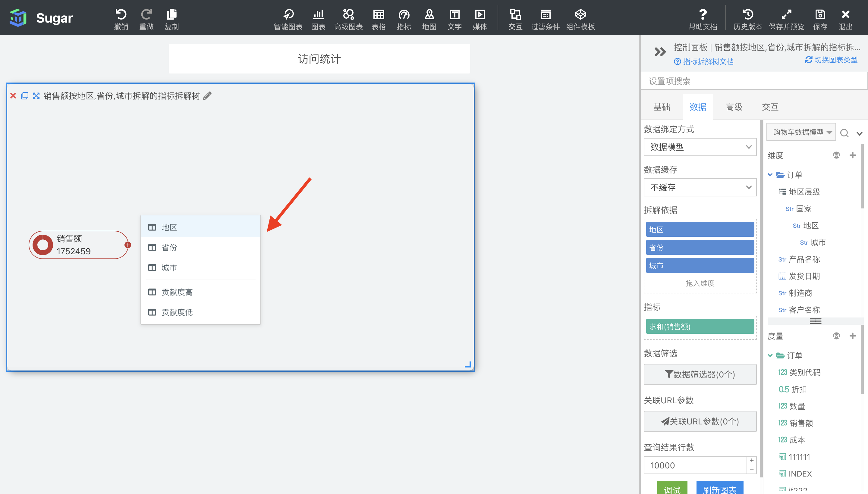This screenshot has height=494, width=868.
Task: Open the Advanced Chart (高级图表) tool
Action: [348, 19]
